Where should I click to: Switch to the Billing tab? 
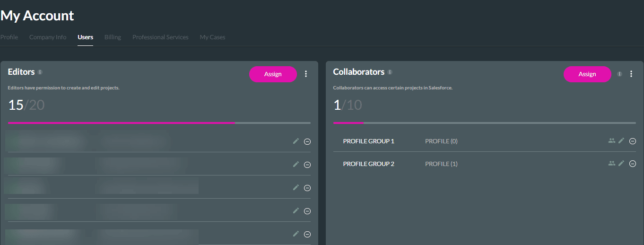point(113,37)
